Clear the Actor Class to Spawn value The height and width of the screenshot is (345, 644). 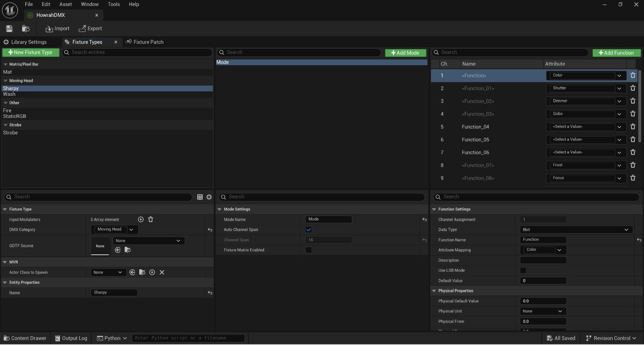162,273
